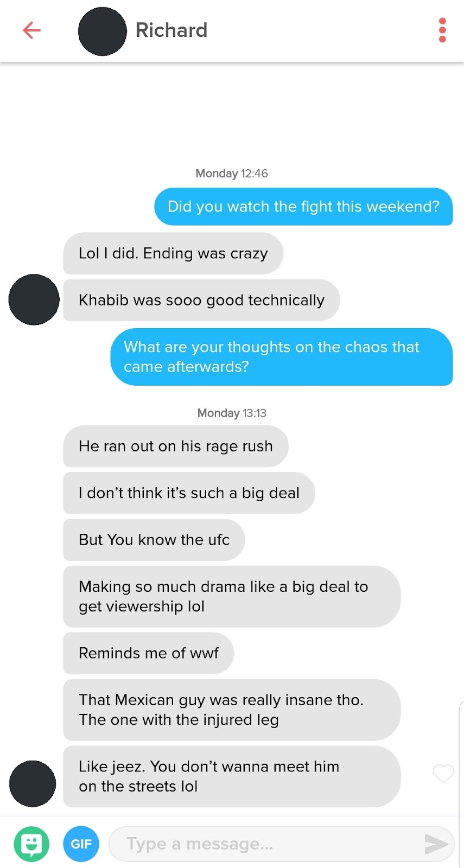This screenshot has width=464, height=868.
Task: Open the three-dot options menu
Action: [442, 30]
